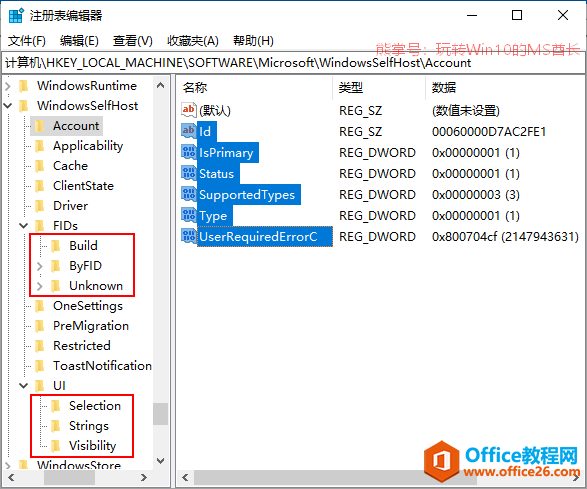587x489 pixels.
Task: Open the 收藏夹(A) menu
Action: [193, 41]
